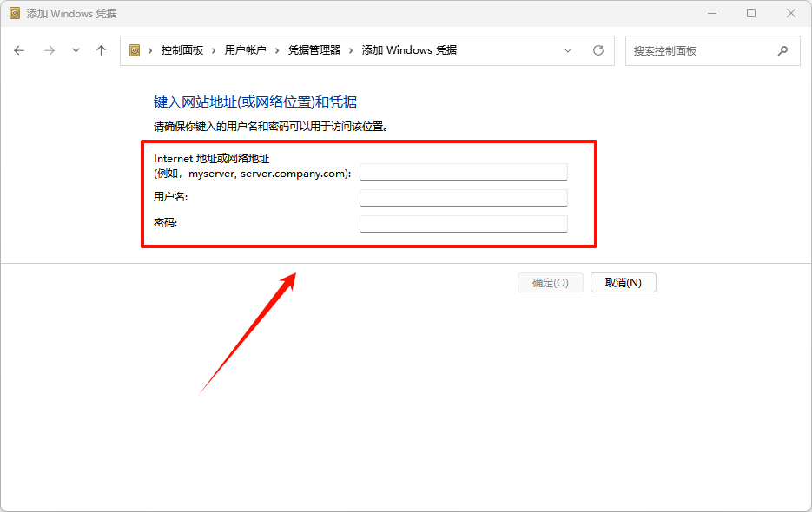Click the breadcrumb separator arrow after 控制面板
This screenshot has height=512, width=812.
point(215,50)
